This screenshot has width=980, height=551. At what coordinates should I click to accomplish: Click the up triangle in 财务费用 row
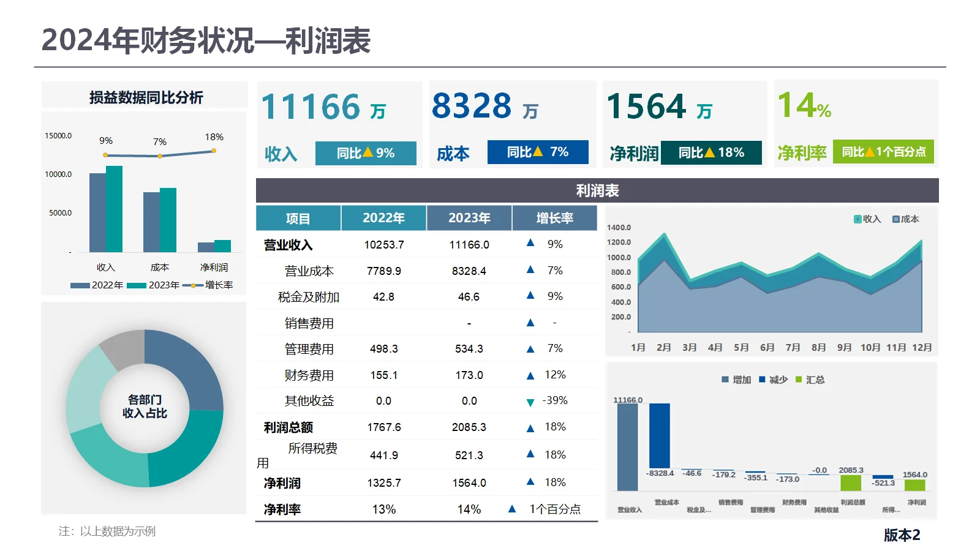530,375
